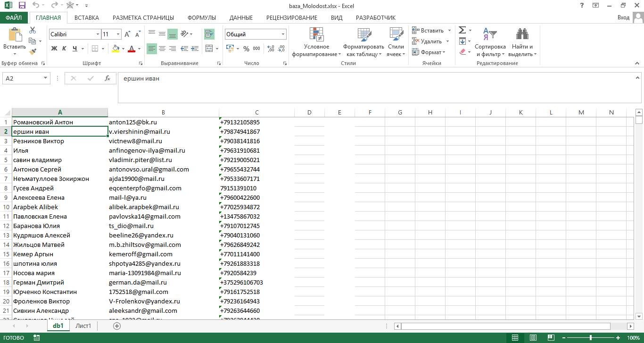
Task: Collapse the ribbon with the arrow
Action: (637, 64)
